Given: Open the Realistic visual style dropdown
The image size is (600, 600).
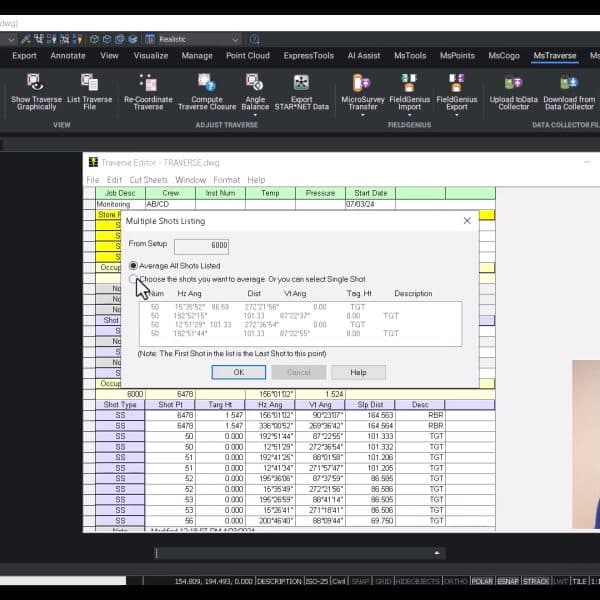Looking at the screenshot, I should pyautogui.click(x=234, y=39).
